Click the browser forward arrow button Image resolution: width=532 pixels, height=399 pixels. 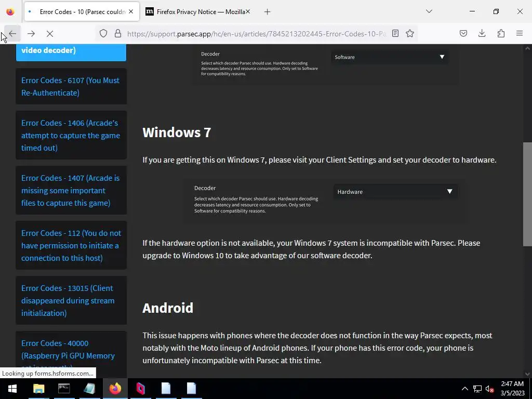31,34
